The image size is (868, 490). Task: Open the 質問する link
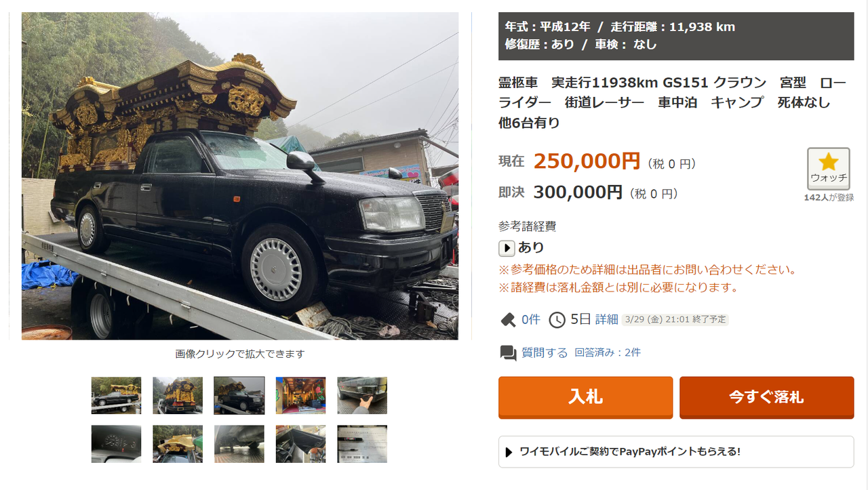(x=545, y=352)
